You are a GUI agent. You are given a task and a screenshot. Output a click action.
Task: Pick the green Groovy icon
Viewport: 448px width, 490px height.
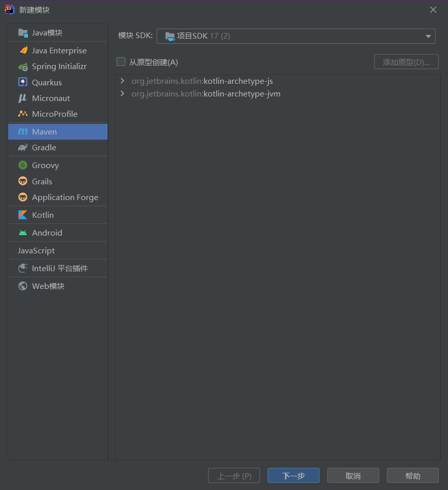pyautogui.click(x=23, y=165)
